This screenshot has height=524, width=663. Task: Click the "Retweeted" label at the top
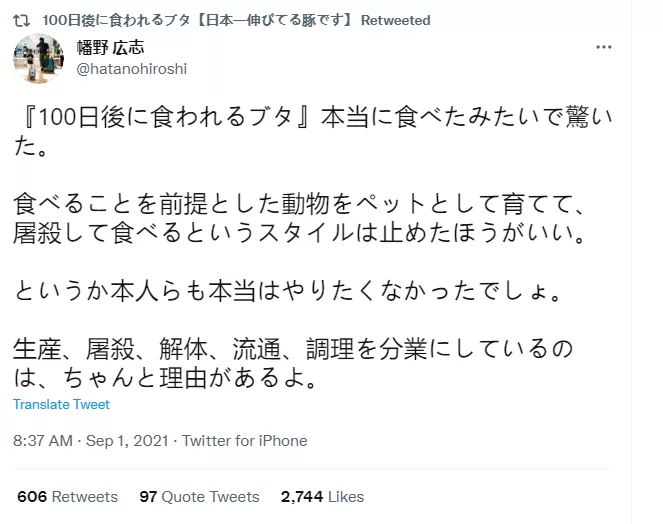395,20
